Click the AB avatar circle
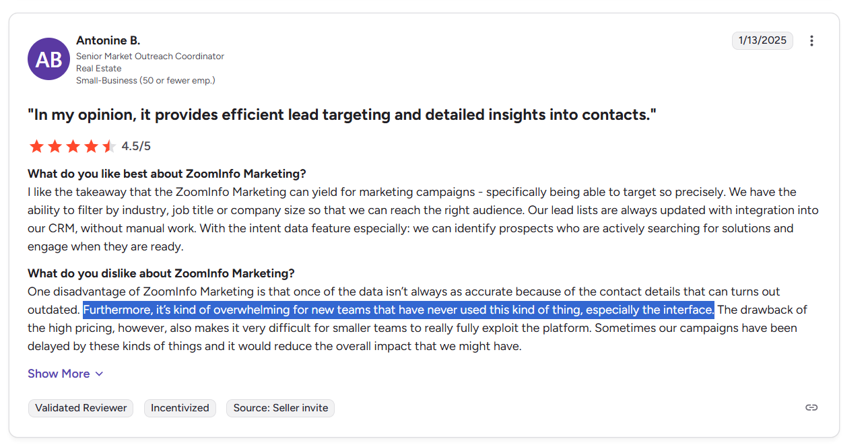The image size is (868, 445). click(48, 59)
